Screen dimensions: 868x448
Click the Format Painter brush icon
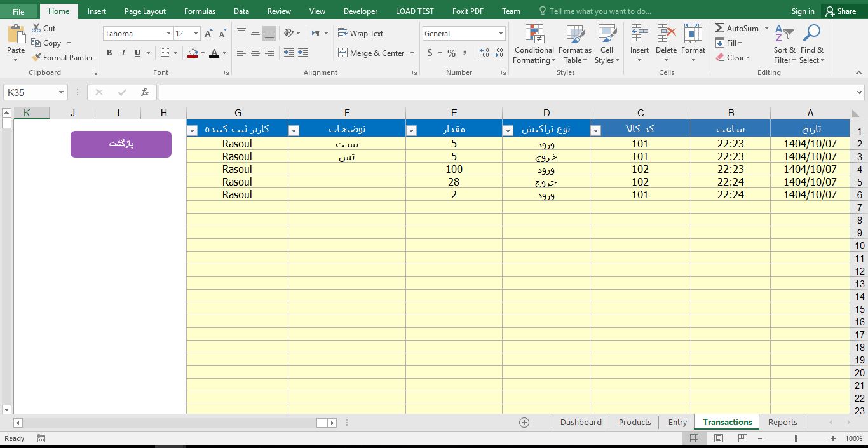(37, 57)
